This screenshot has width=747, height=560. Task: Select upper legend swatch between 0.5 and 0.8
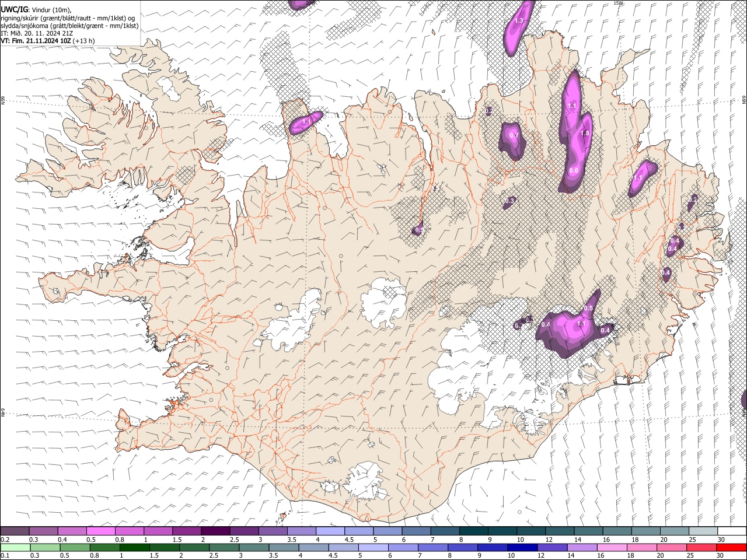[x=101, y=531]
